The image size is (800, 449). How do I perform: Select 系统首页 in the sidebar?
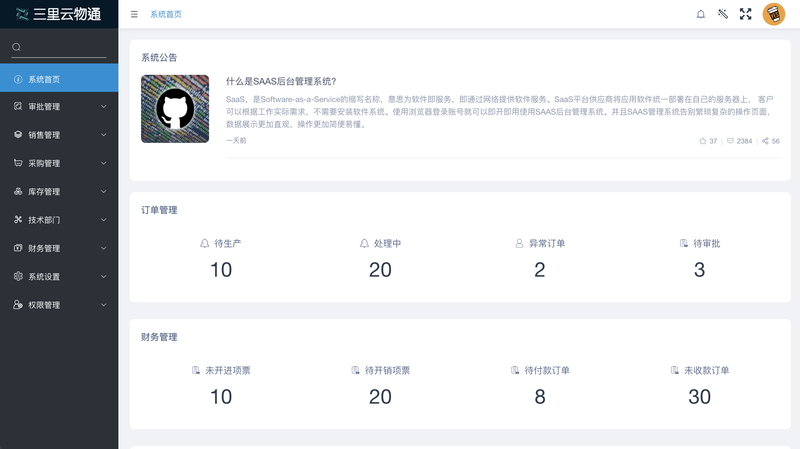click(x=59, y=78)
